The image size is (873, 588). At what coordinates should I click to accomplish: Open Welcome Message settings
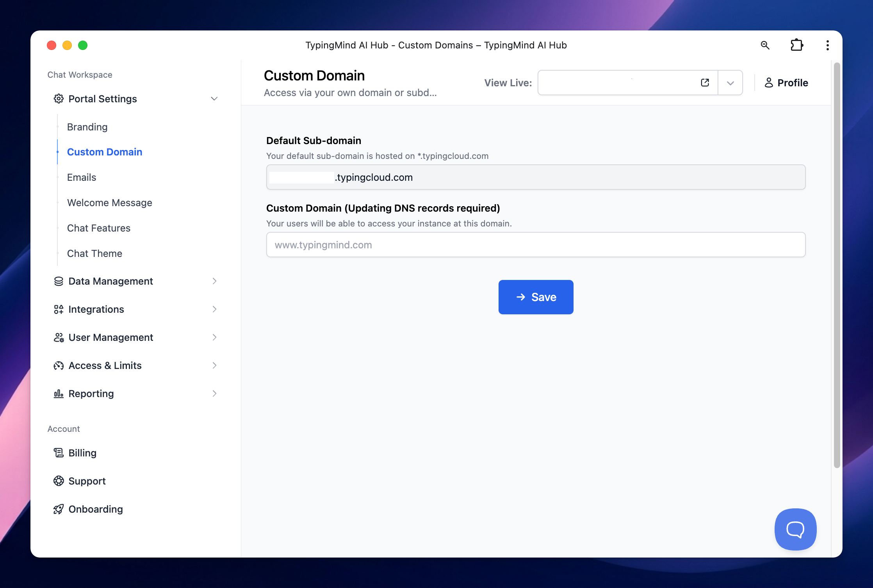[x=110, y=203]
